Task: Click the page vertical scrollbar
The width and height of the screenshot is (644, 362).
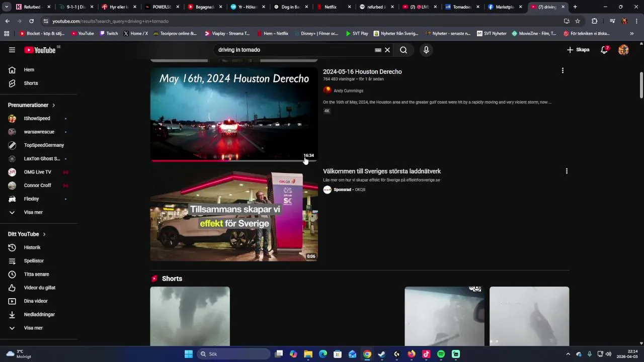Action: tap(641, 85)
